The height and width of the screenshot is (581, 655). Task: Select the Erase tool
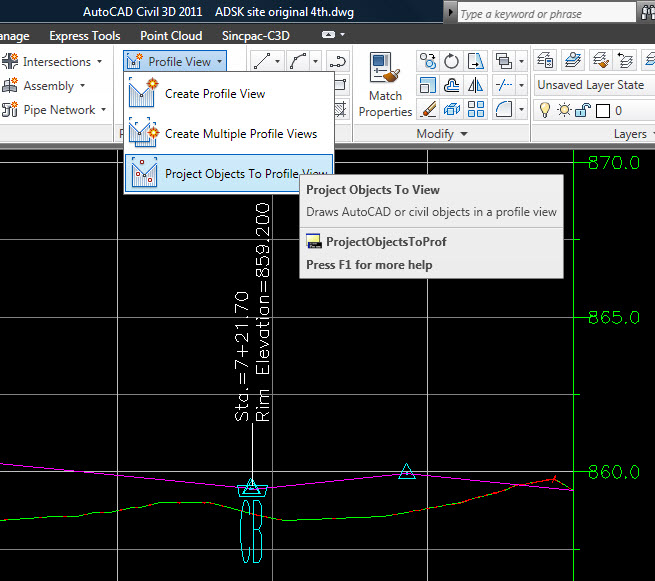(428, 110)
